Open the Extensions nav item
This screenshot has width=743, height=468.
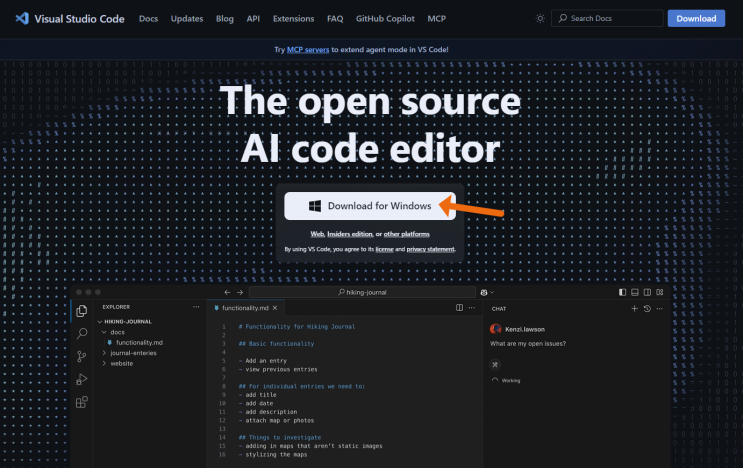pos(293,18)
